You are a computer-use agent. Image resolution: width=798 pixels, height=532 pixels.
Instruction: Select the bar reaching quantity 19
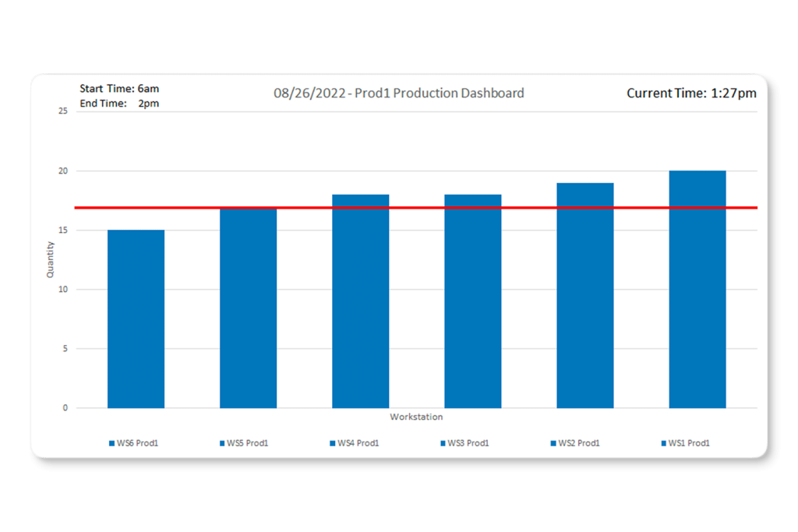tap(584, 296)
